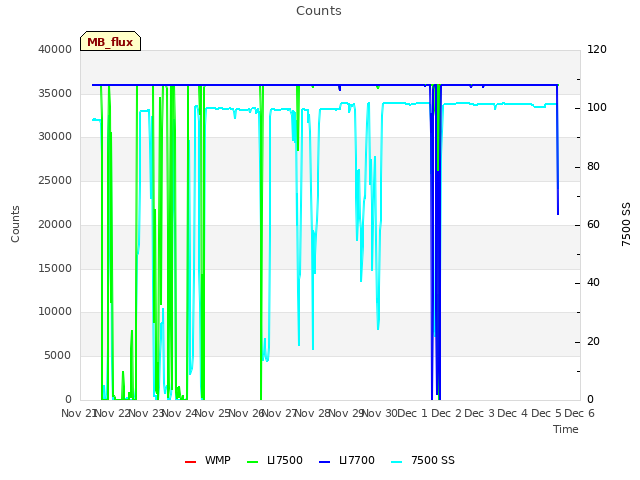Click the 20 right-axis tick label
The width and height of the screenshot is (640, 480).
(593, 341)
